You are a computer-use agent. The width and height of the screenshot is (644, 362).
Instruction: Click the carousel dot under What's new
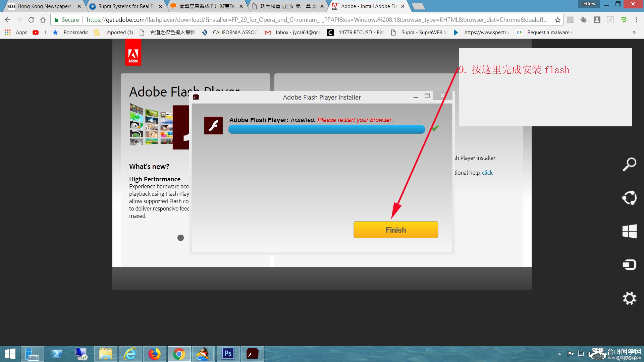pos(180,238)
